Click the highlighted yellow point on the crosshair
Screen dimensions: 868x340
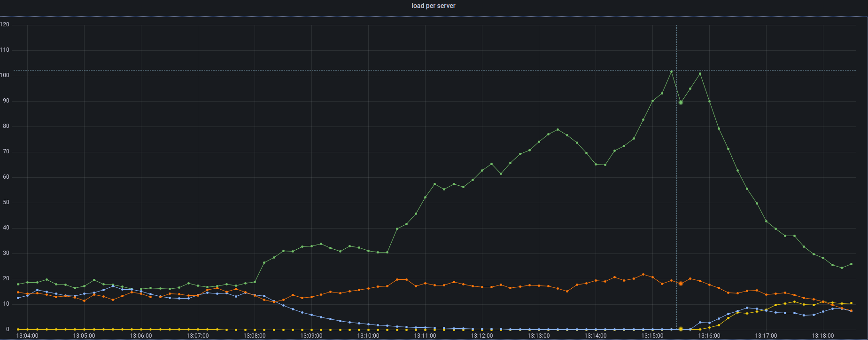(681, 329)
